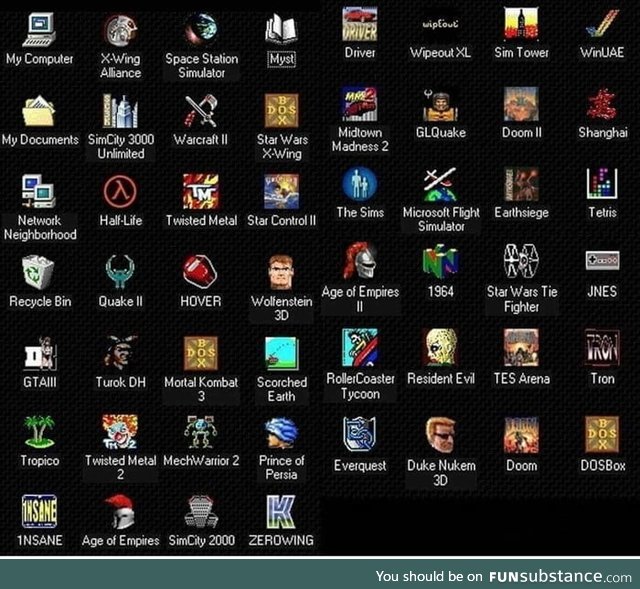Open the My Documents folder icon
The width and height of the screenshot is (640, 589).
point(39,111)
